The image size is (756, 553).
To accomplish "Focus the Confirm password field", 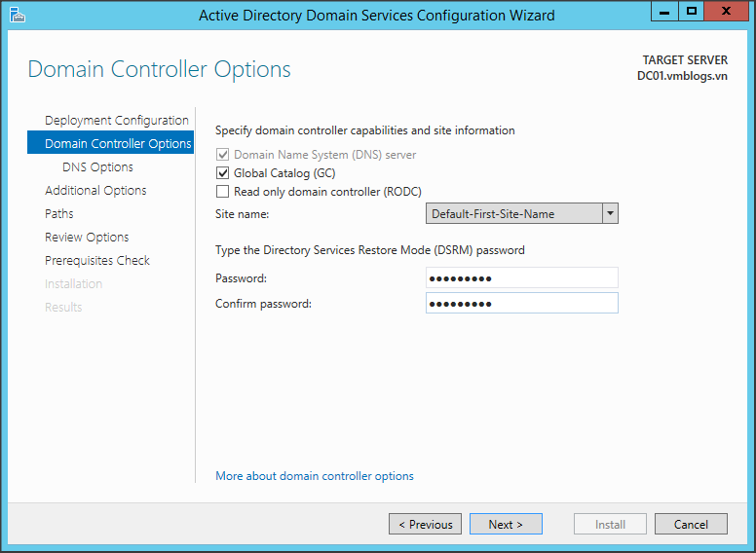I will 521,304.
